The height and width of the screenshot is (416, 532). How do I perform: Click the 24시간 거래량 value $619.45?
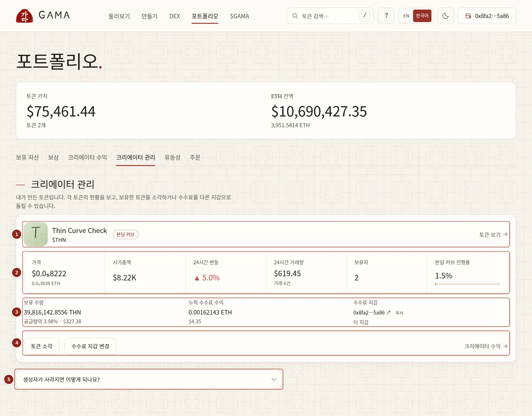(x=287, y=273)
